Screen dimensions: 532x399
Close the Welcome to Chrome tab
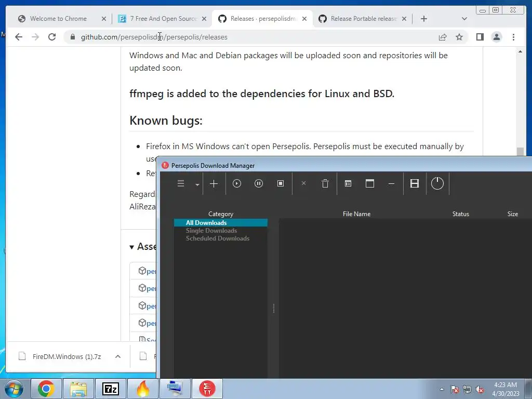pyautogui.click(x=104, y=19)
